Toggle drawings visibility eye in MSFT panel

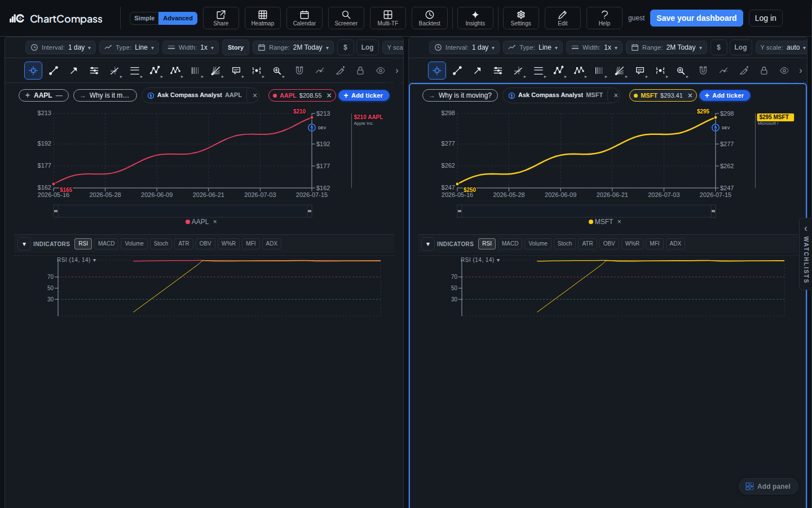(784, 71)
